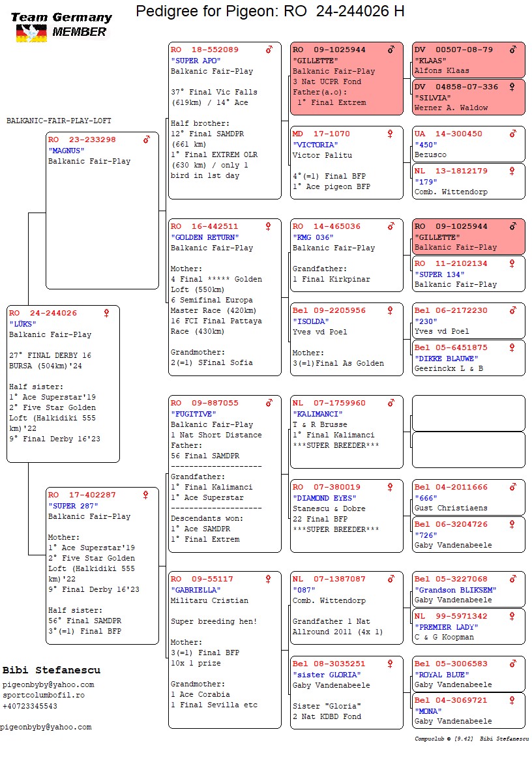Image resolution: width=532 pixels, height=764 pixels.
Task: Click female symbol on SUPER 134 card
Action: 512,263
